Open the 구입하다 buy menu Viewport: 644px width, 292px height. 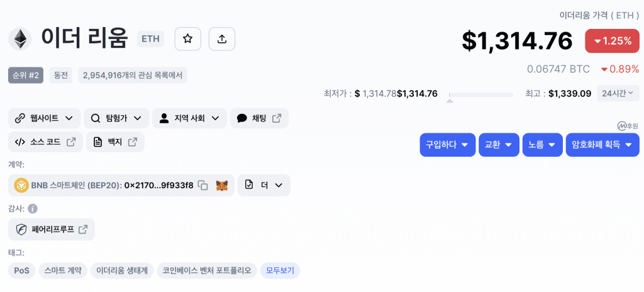(447, 145)
